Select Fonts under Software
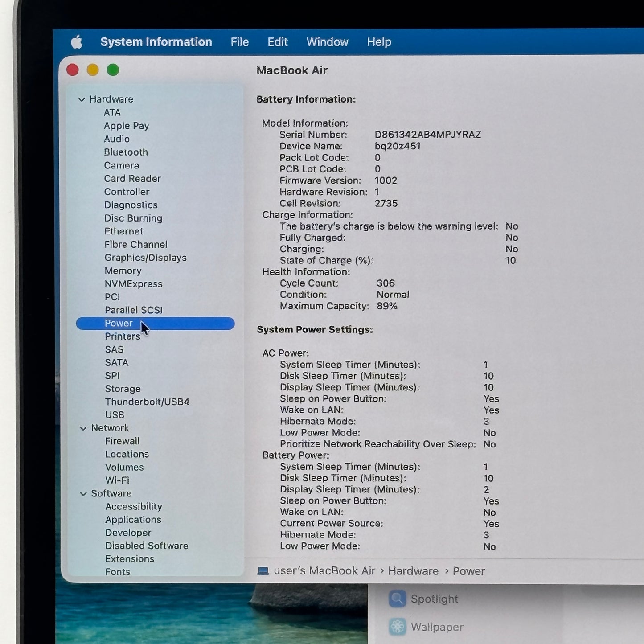644x644 pixels. tap(118, 572)
